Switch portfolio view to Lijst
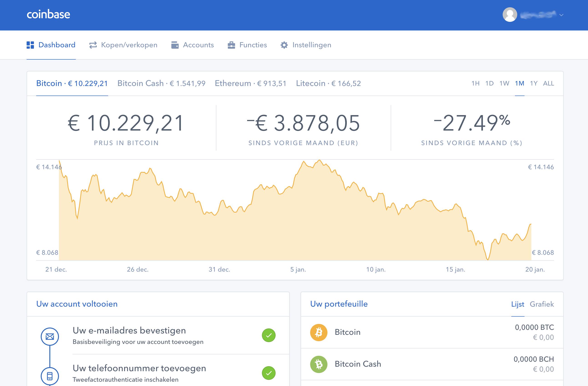The image size is (588, 386). (x=518, y=304)
